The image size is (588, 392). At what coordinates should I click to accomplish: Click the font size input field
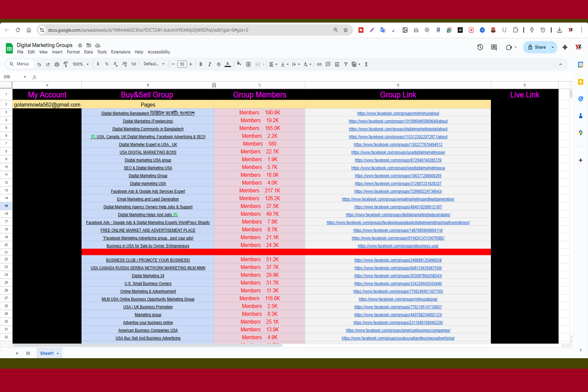(182, 64)
